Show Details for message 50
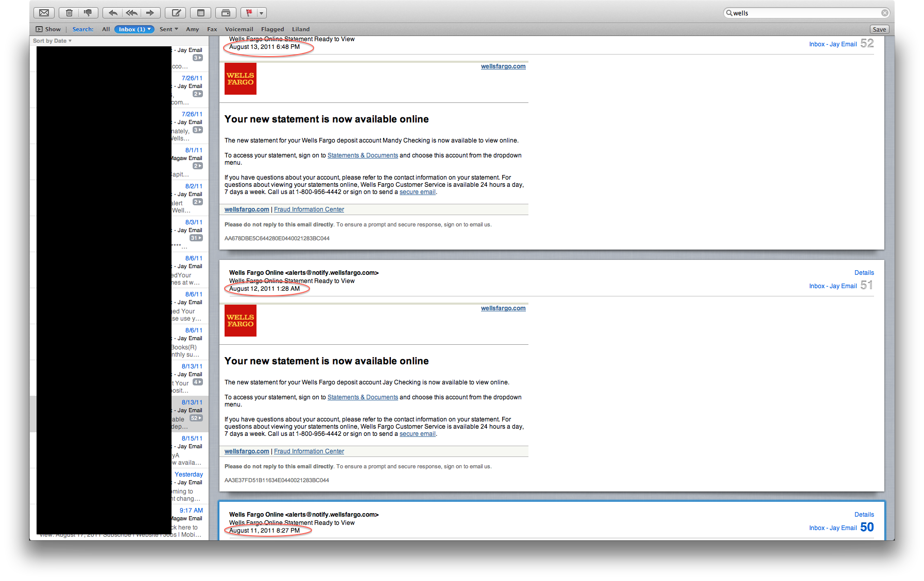The image size is (924, 581). coord(864,515)
